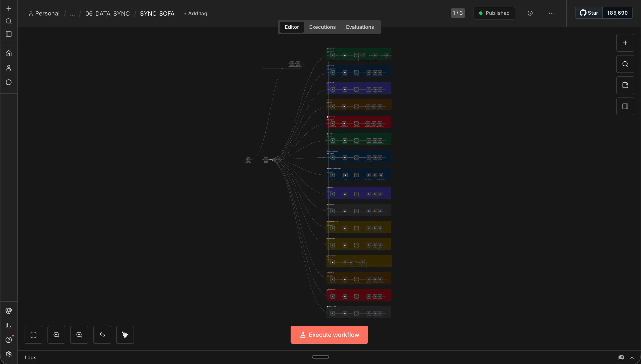Select the Schedule Trigger node
Image resolution: width=641 pixels, height=364 pixels.
coord(248,160)
